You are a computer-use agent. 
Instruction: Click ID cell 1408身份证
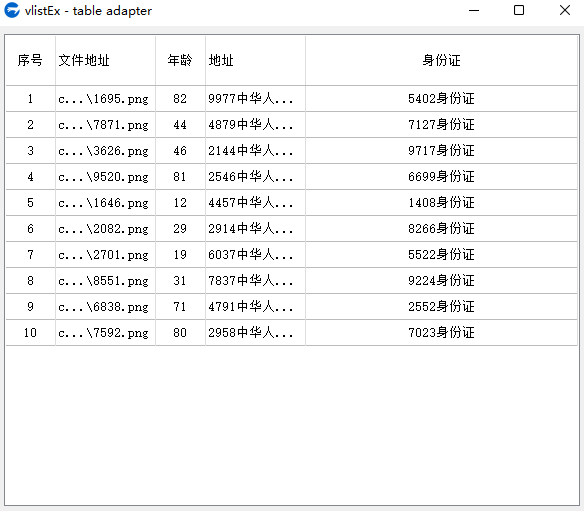pyautogui.click(x=441, y=203)
